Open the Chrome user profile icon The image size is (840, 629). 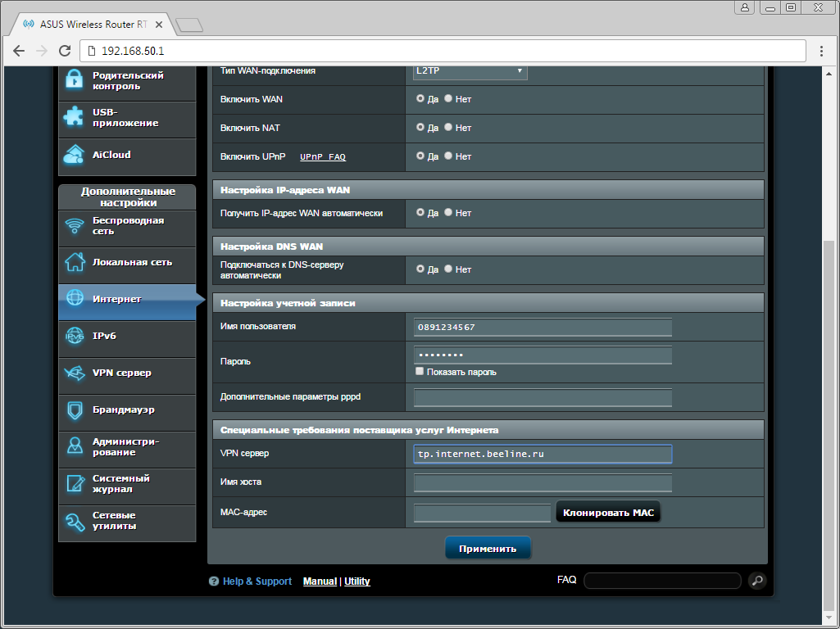(745, 7)
